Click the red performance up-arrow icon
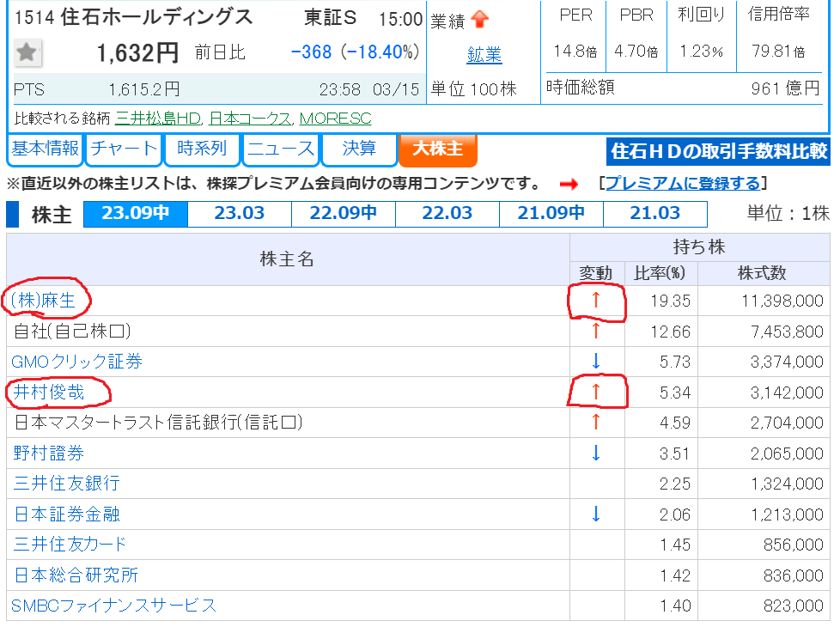The height and width of the screenshot is (627, 840). point(480,20)
